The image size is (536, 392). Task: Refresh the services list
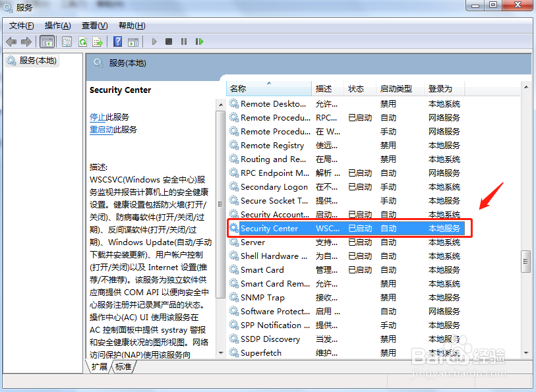82,41
